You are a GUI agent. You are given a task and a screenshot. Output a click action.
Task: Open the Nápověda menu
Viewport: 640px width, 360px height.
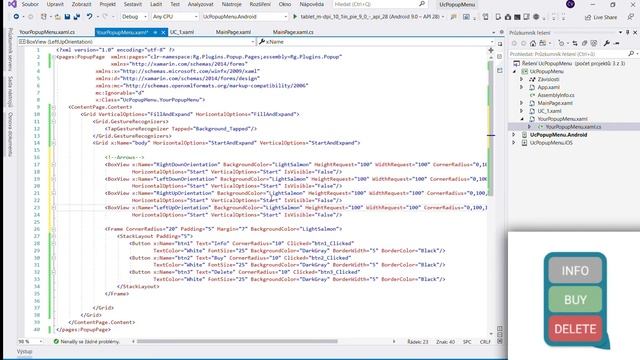pos(312,4)
